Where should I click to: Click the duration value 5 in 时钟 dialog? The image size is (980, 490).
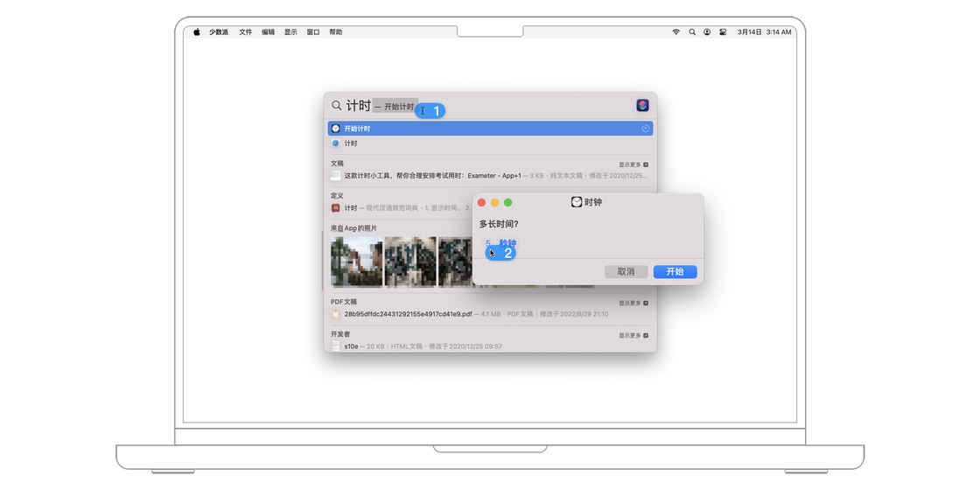[488, 244]
